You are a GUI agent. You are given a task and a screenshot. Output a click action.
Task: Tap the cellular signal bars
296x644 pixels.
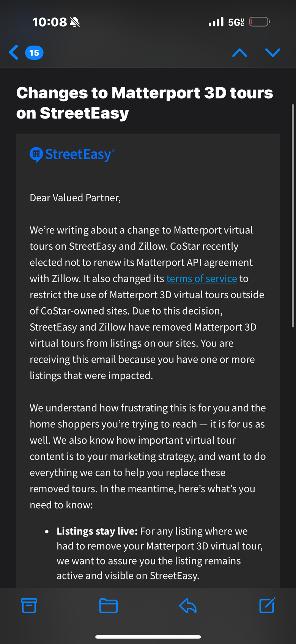coord(216,22)
